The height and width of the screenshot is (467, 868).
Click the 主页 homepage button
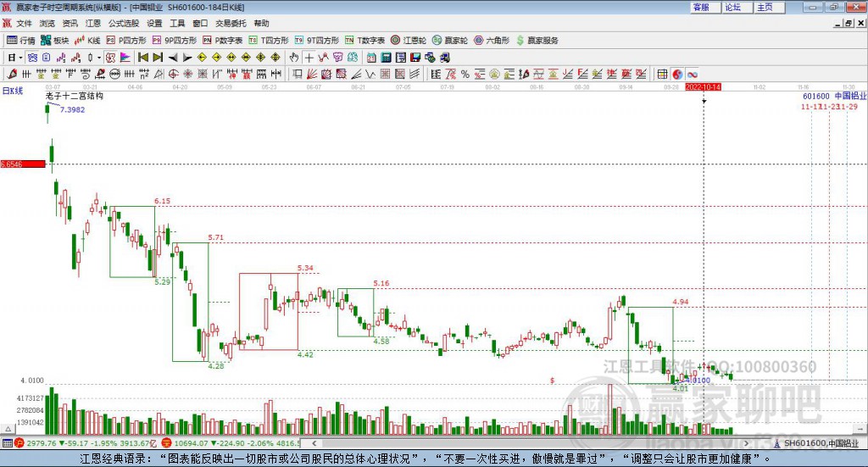click(770, 7)
